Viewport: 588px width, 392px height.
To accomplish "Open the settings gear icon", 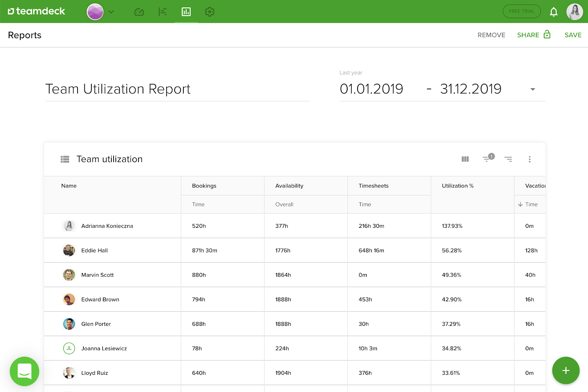I will (210, 12).
